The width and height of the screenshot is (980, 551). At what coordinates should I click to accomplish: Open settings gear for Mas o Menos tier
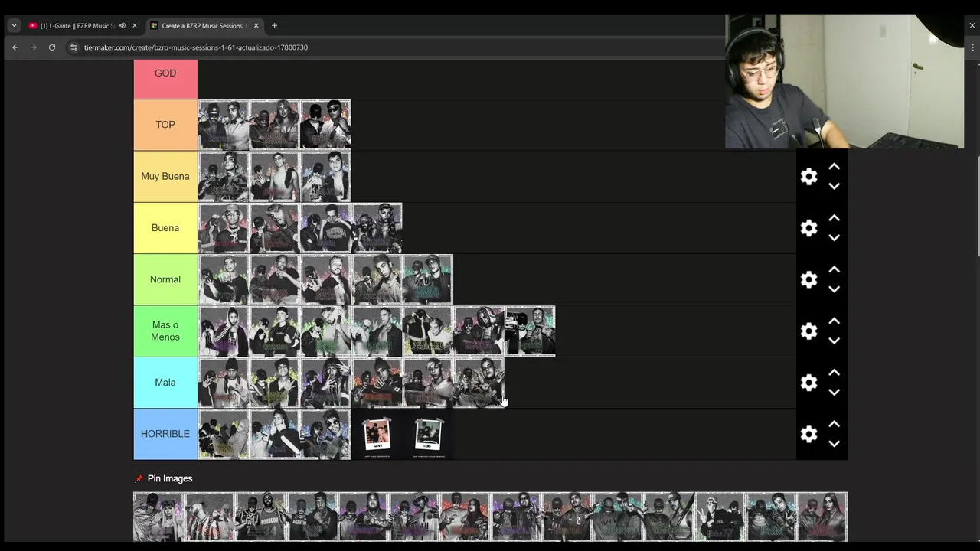[x=808, y=331]
